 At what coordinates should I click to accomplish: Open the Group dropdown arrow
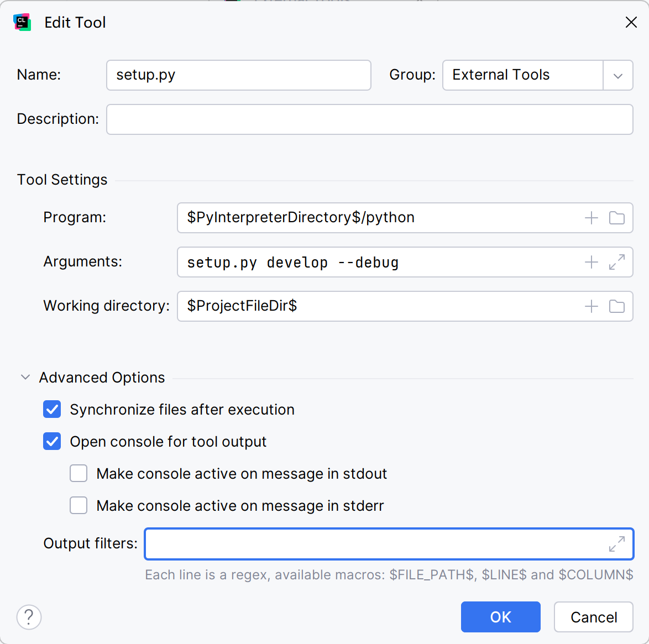click(617, 75)
